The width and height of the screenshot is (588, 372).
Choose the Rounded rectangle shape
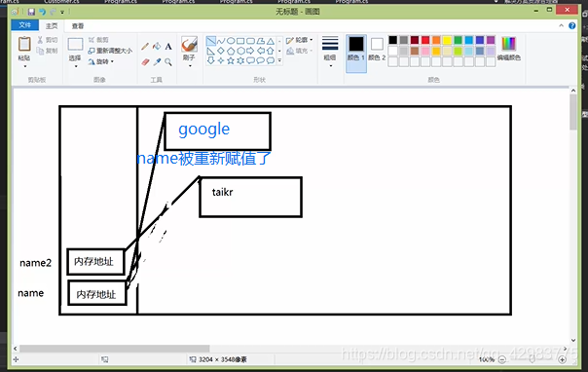(x=250, y=41)
